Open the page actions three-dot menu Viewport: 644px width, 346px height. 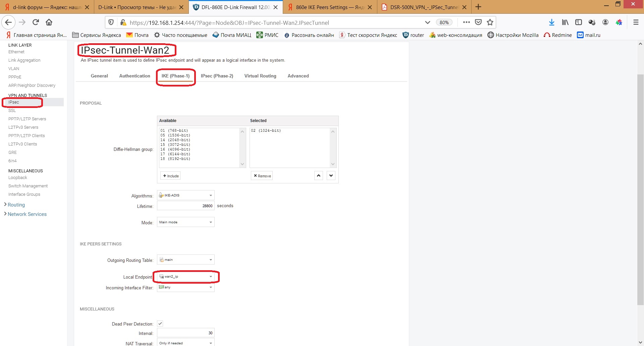tap(466, 22)
